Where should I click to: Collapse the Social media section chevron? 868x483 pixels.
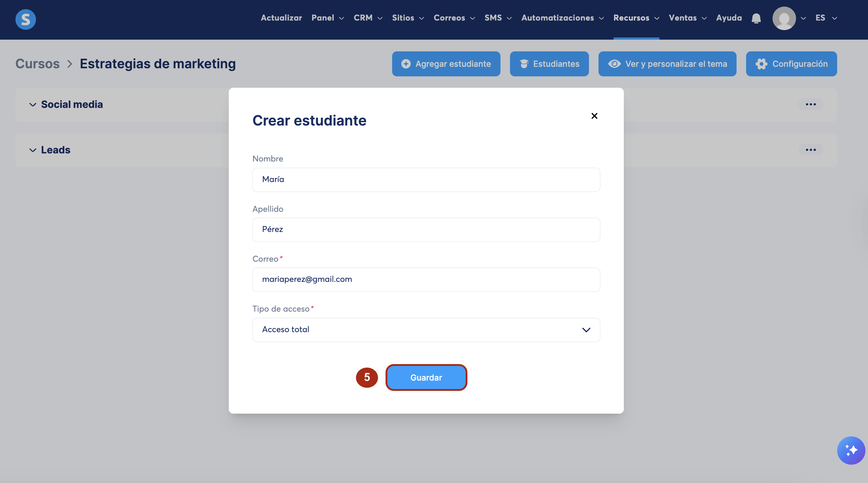tap(33, 105)
